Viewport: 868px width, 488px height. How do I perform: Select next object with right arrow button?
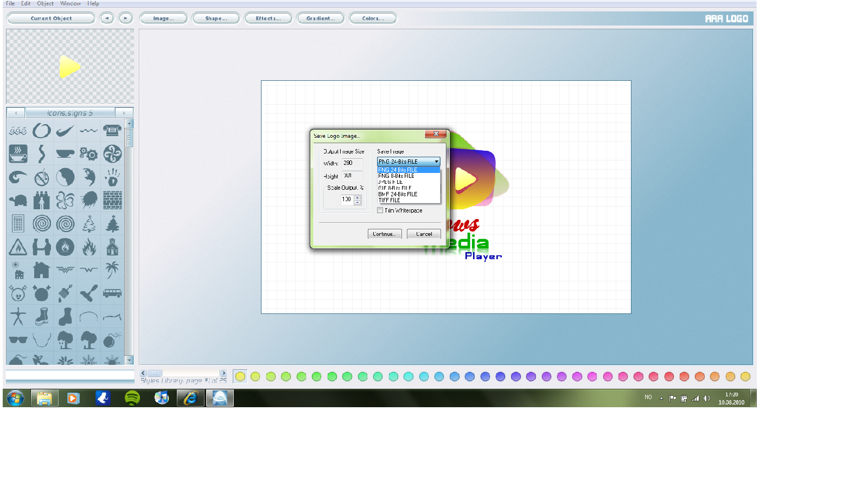pyautogui.click(x=125, y=18)
